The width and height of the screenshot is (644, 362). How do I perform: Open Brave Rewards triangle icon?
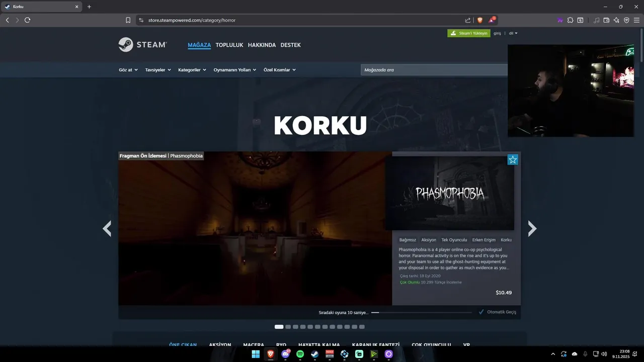point(492,20)
